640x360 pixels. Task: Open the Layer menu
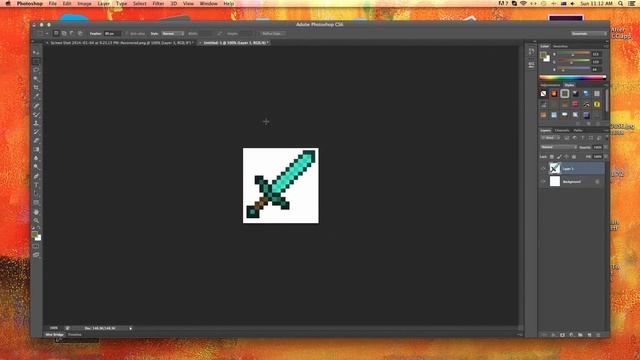pyautogui.click(x=103, y=3)
